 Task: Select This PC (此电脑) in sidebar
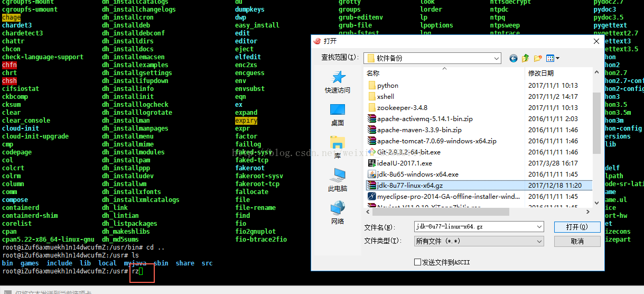point(338,180)
